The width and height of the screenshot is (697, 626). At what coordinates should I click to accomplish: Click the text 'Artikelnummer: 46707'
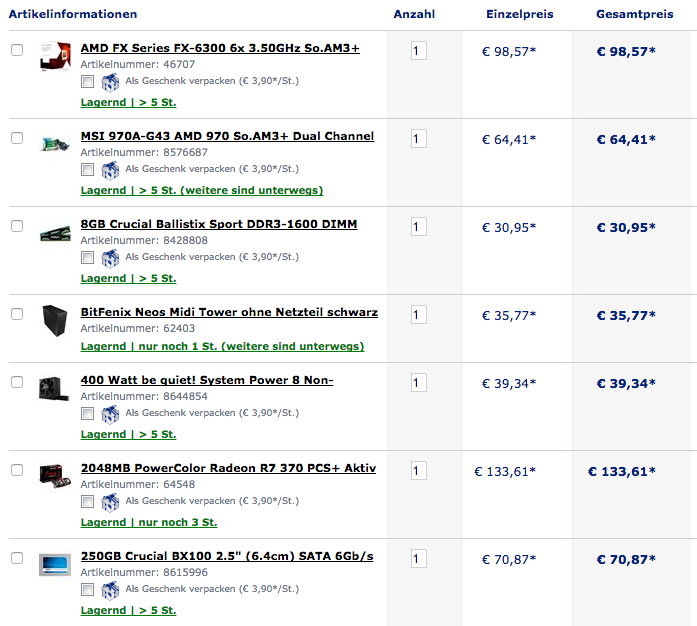138,64
